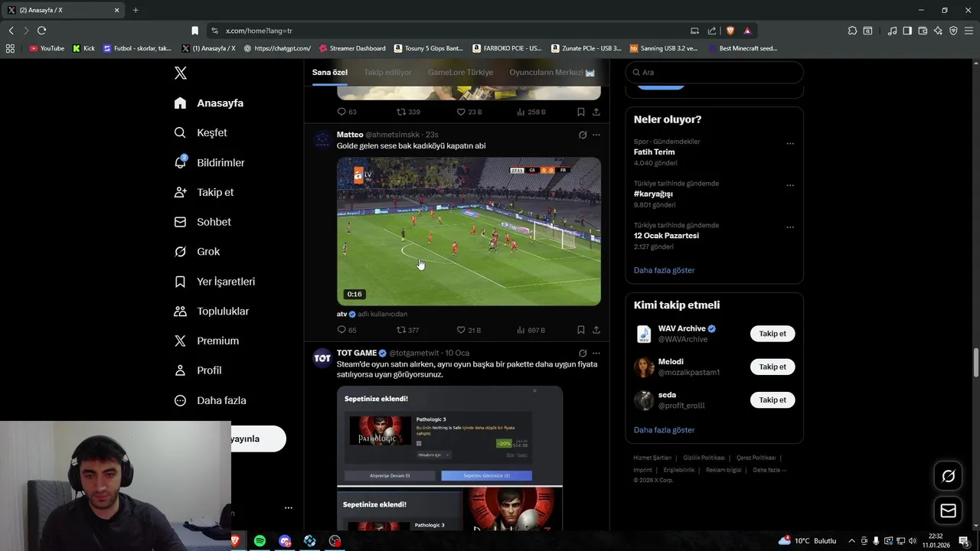Open the Streamer Dashboard bookmark
Viewport: 980px width, 551px height.
352,48
